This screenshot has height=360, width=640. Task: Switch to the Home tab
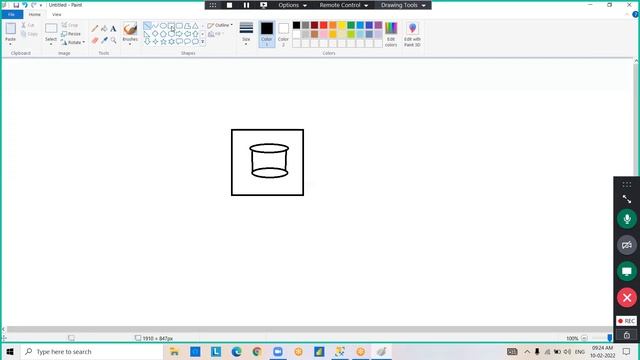(x=35, y=14)
